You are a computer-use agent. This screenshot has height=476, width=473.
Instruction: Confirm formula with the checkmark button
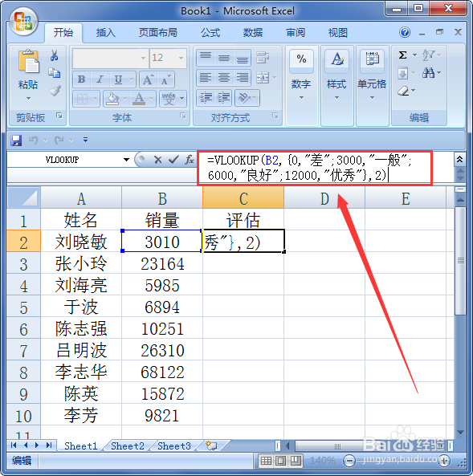[x=173, y=160]
